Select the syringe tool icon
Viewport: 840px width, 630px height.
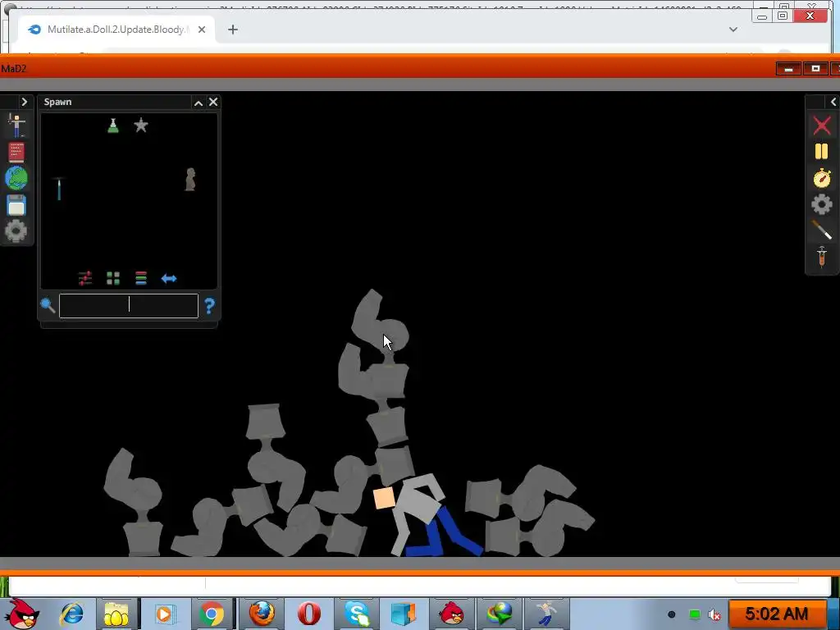tap(822, 257)
